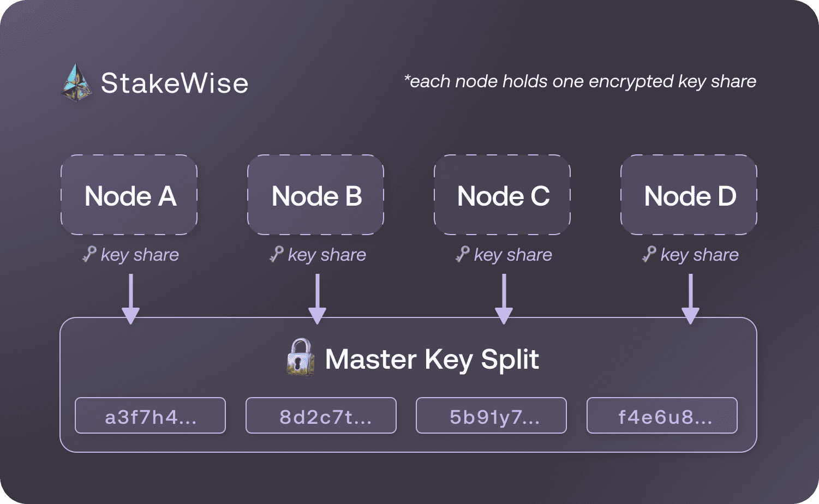Click the encrypted key share footnote text

click(580, 82)
